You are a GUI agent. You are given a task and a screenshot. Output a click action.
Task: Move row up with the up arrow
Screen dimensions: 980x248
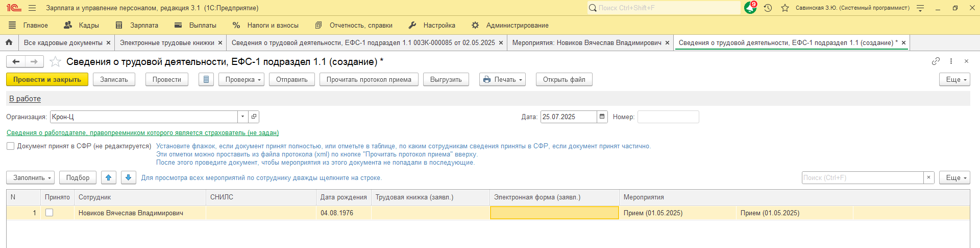tap(108, 178)
